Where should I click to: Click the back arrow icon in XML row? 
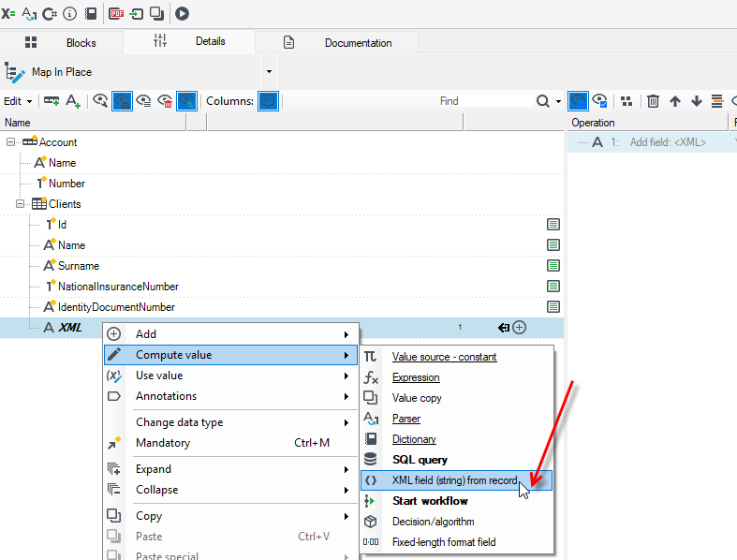[x=504, y=328]
